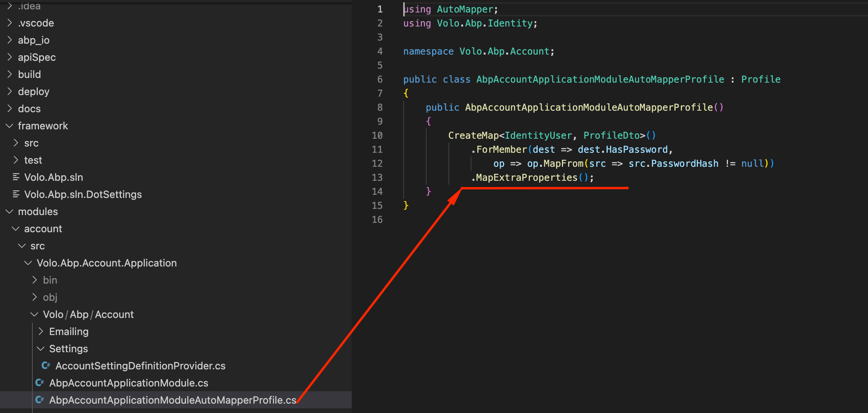The width and height of the screenshot is (868, 413).
Task: Open AccountSettingDefinitionProvider.cs in the editor
Action: tap(140, 365)
